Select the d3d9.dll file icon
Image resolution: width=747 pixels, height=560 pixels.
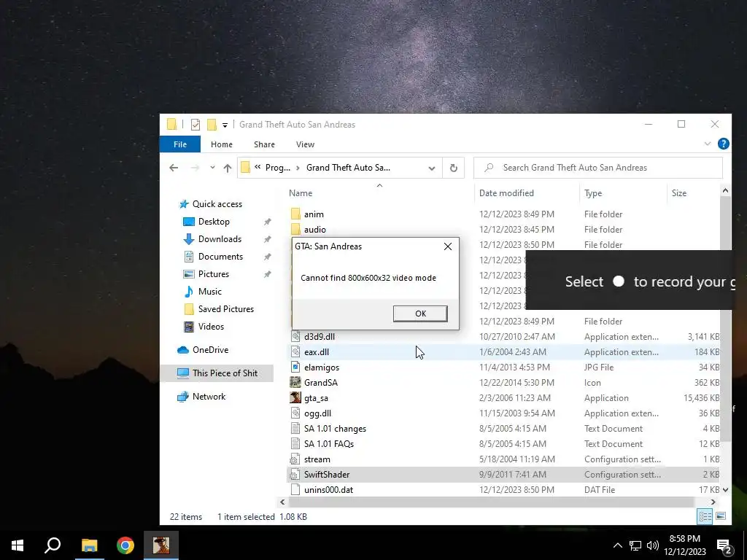tap(295, 337)
